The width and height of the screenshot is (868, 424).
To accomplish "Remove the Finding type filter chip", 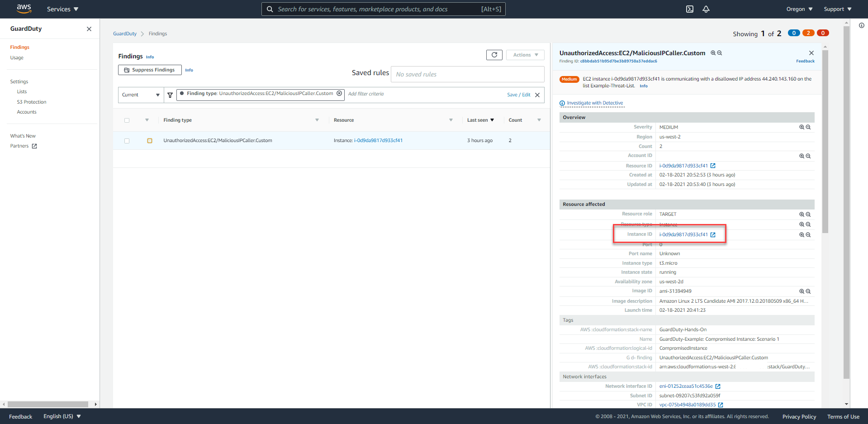I will (x=339, y=93).
